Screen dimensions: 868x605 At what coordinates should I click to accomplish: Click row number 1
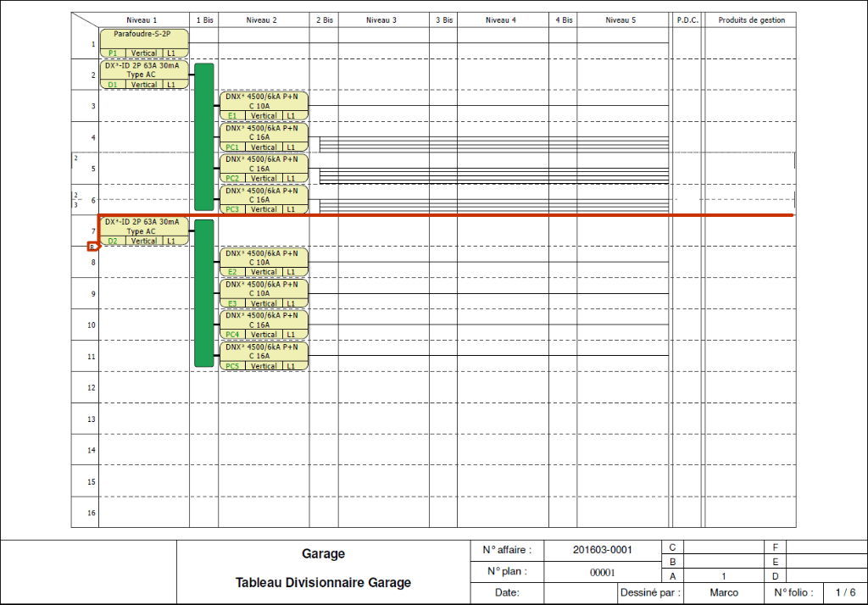pos(93,44)
